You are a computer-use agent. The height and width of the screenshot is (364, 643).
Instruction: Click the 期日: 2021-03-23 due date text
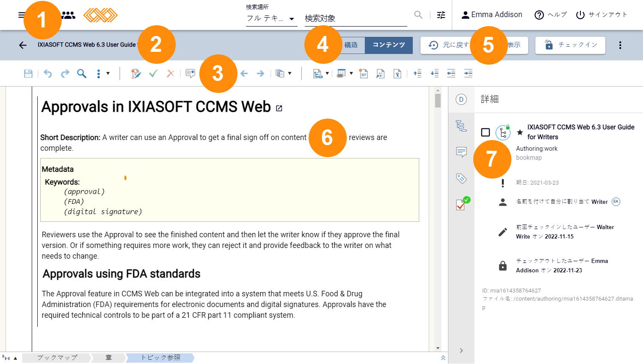tap(538, 182)
